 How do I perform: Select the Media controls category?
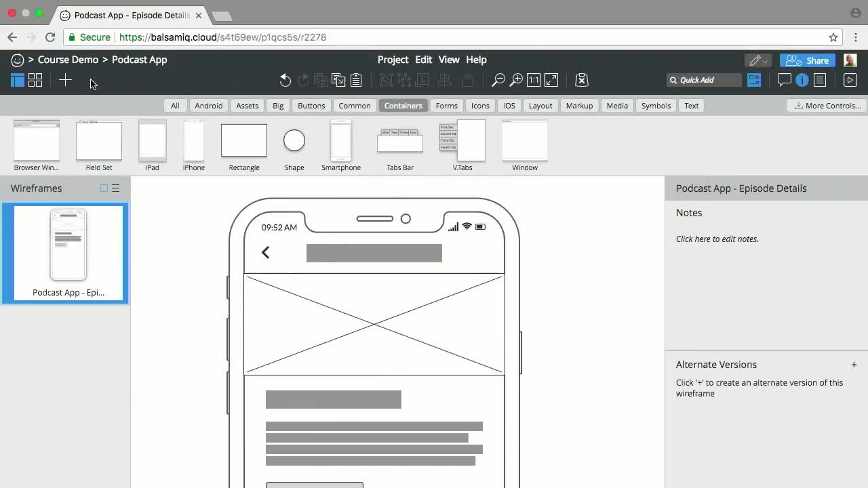coord(617,106)
